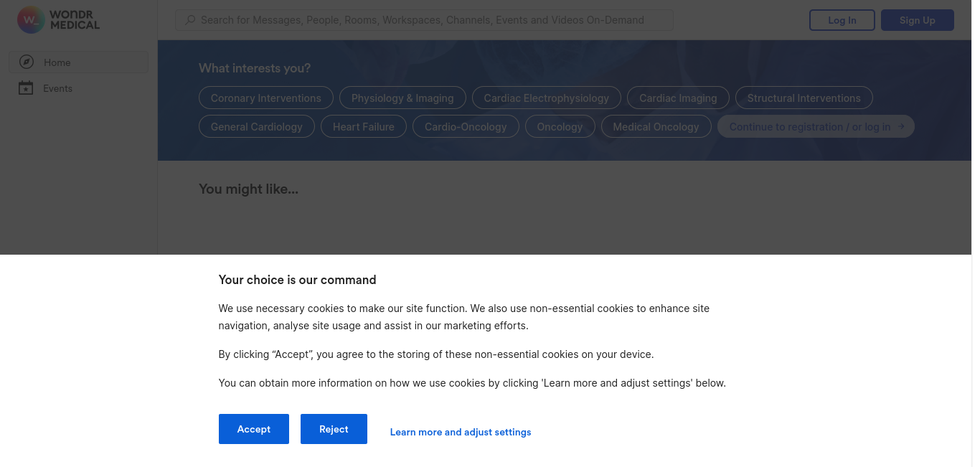Select the Cardiac Imaging chip
The height and width of the screenshot is (467, 980).
click(x=678, y=98)
